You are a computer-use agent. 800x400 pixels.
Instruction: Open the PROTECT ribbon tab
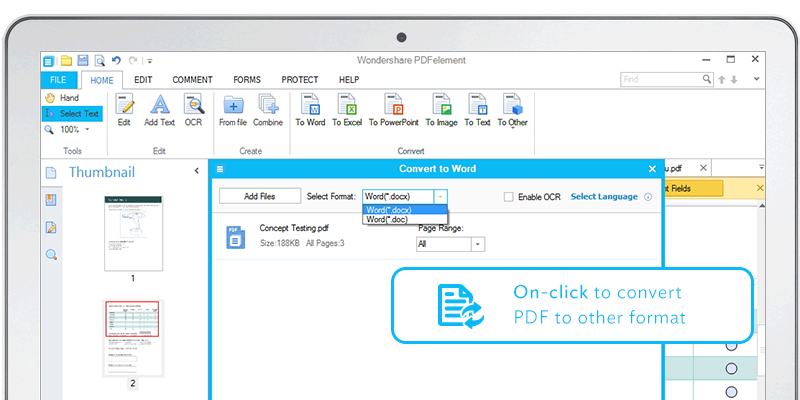(x=299, y=80)
